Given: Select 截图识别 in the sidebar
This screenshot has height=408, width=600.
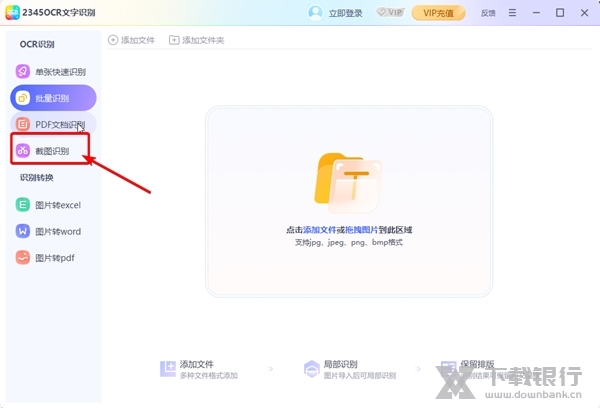Looking at the screenshot, I should point(50,149).
